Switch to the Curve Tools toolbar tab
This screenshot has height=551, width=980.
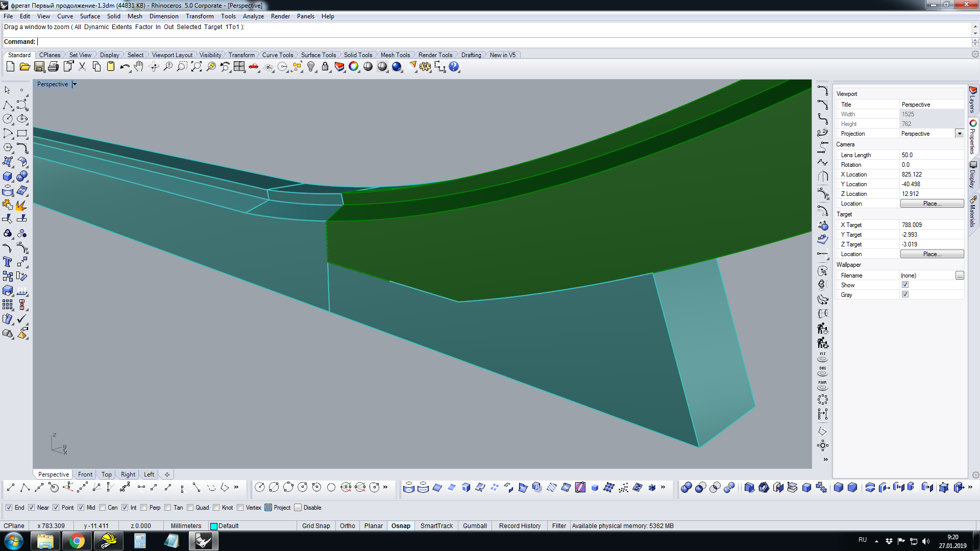point(278,55)
